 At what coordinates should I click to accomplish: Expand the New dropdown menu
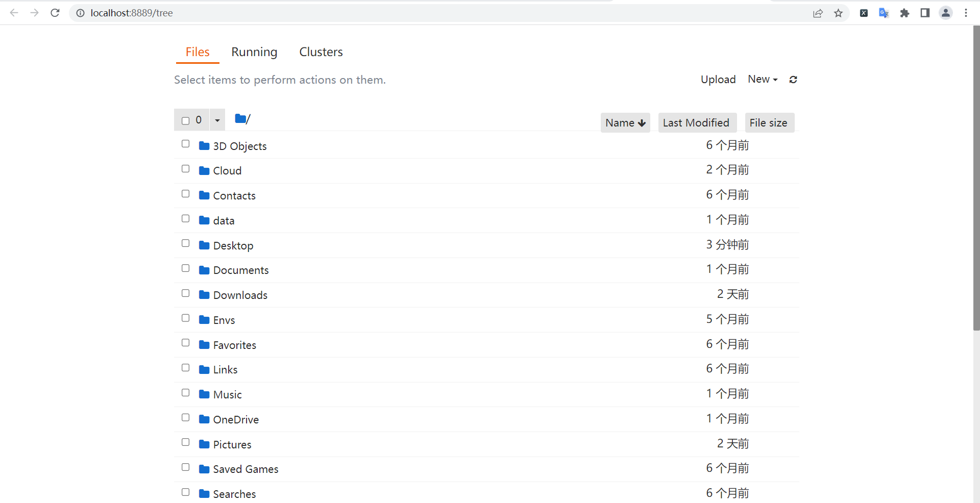pyautogui.click(x=763, y=79)
